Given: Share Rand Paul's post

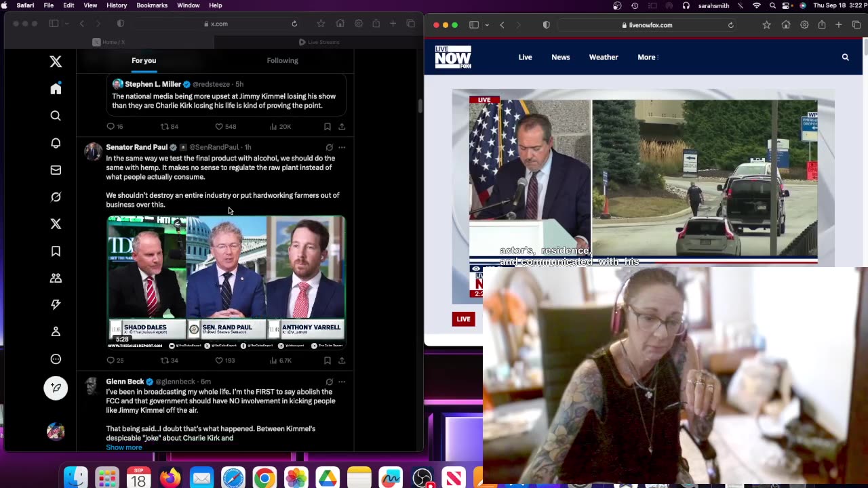Looking at the screenshot, I should point(342,361).
